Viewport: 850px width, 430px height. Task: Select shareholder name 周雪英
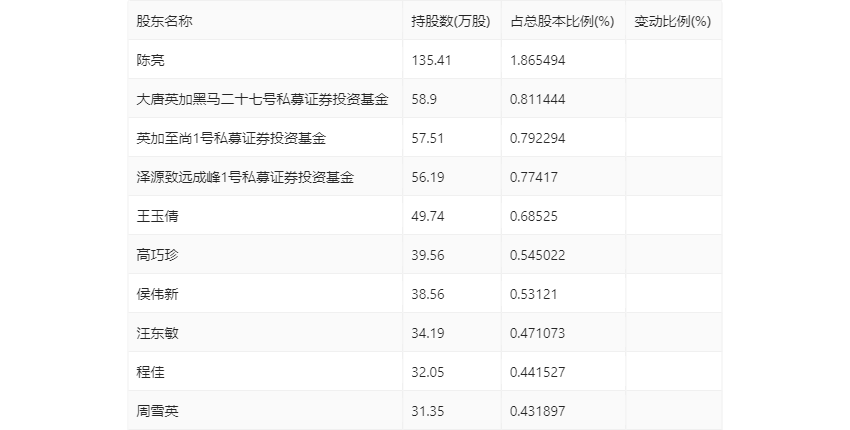(157, 412)
